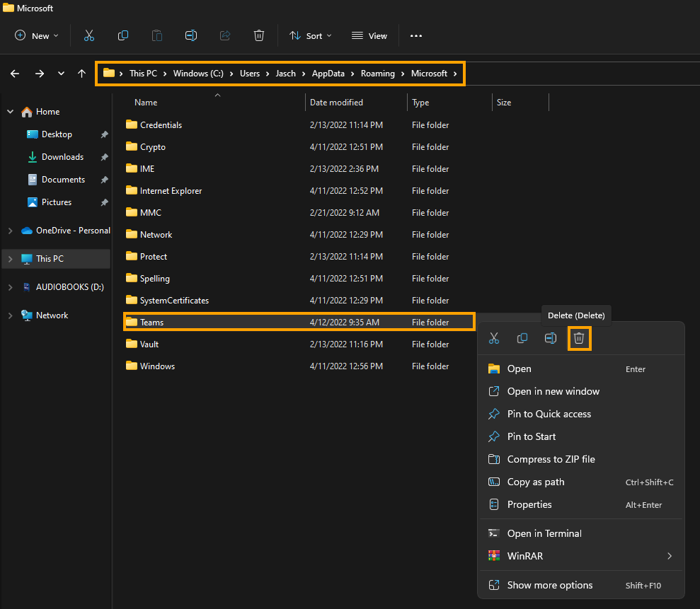Choose Copy as path
The width and height of the screenshot is (700, 609).
pyautogui.click(x=581, y=482)
